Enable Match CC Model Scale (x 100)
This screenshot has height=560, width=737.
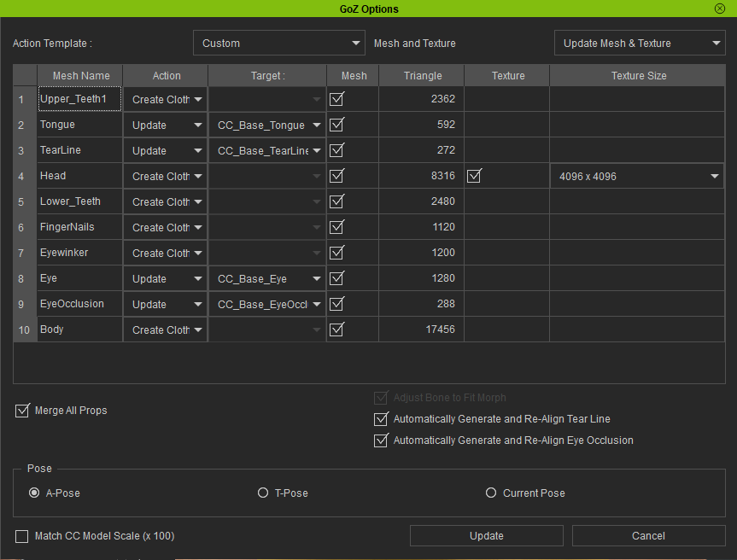[x=23, y=537]
